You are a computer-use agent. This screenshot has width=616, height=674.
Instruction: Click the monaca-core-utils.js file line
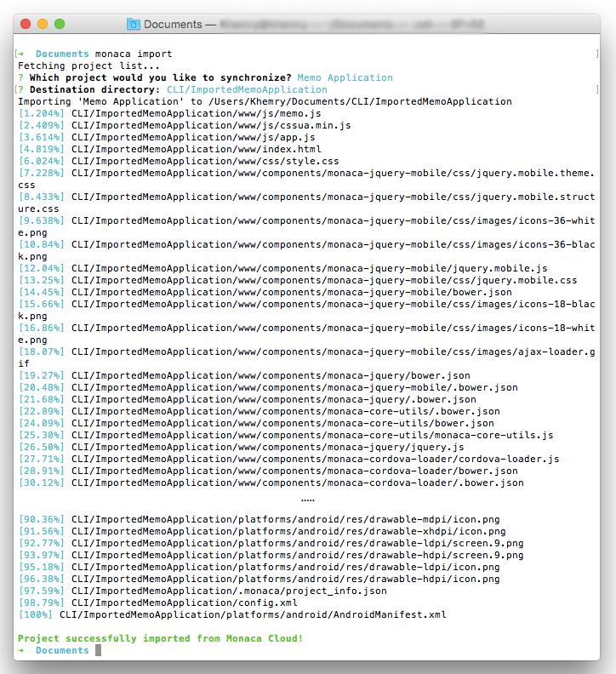286,435
